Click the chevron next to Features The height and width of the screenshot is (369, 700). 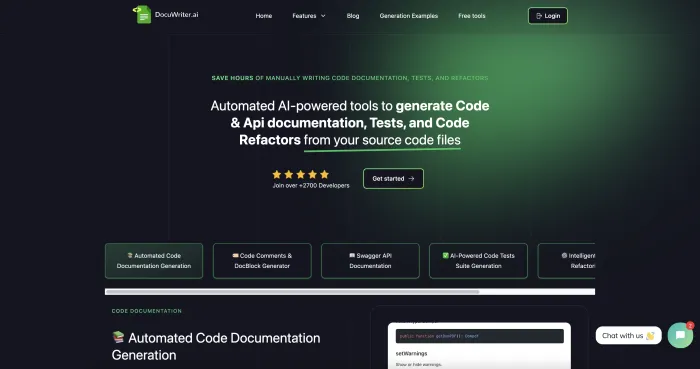[x=323, y=16]
